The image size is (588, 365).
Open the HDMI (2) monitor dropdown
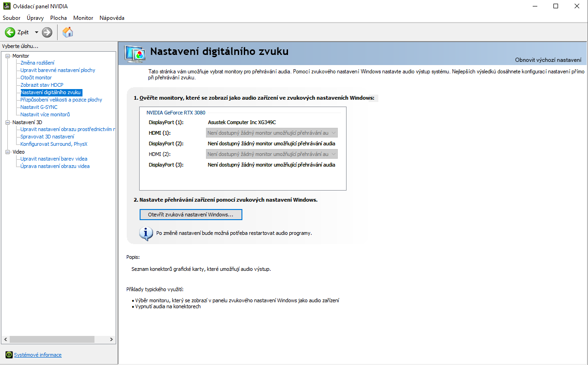click(x=272, y=154)
